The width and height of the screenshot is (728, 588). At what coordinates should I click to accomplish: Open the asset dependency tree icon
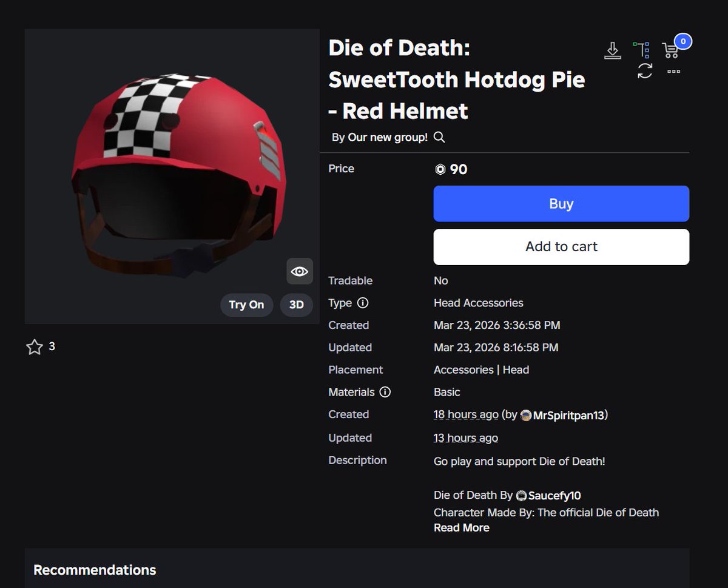coord(642,50)
